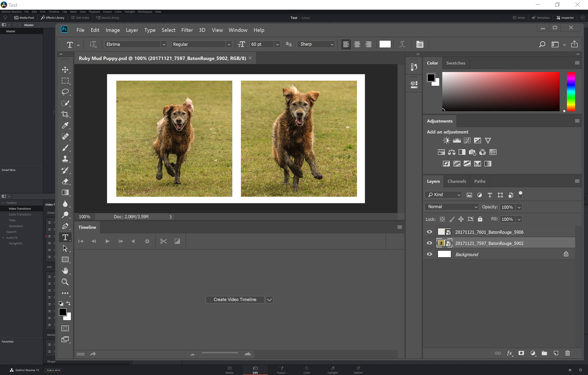The width and height of the screenshot is (588, 375).
Task: Toggle the layer filter on/off switch
Action: tap(520, 195)
